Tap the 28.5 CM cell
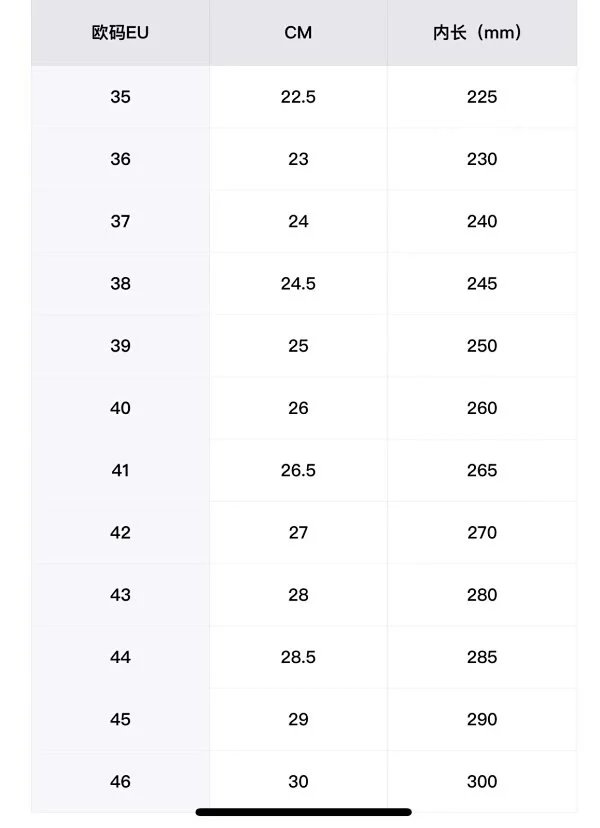This screenshot has width=600, height=828. tap(298, 657)
